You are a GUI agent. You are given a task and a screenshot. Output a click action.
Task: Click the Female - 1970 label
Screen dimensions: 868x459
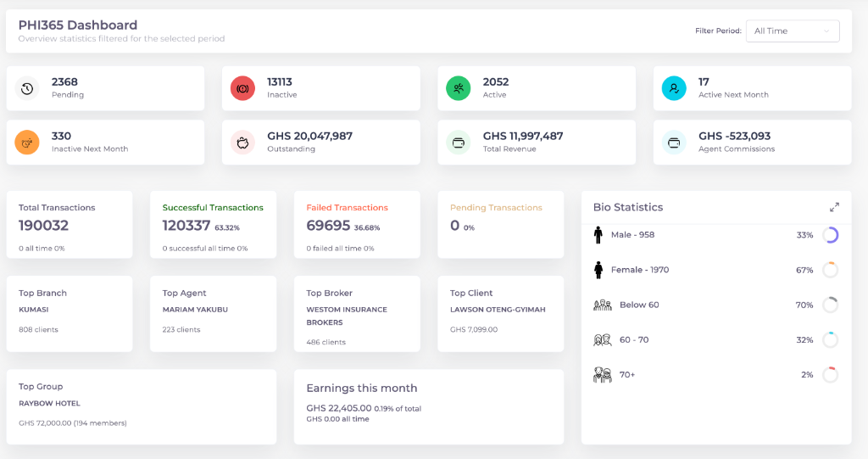[x=640, y=270]
